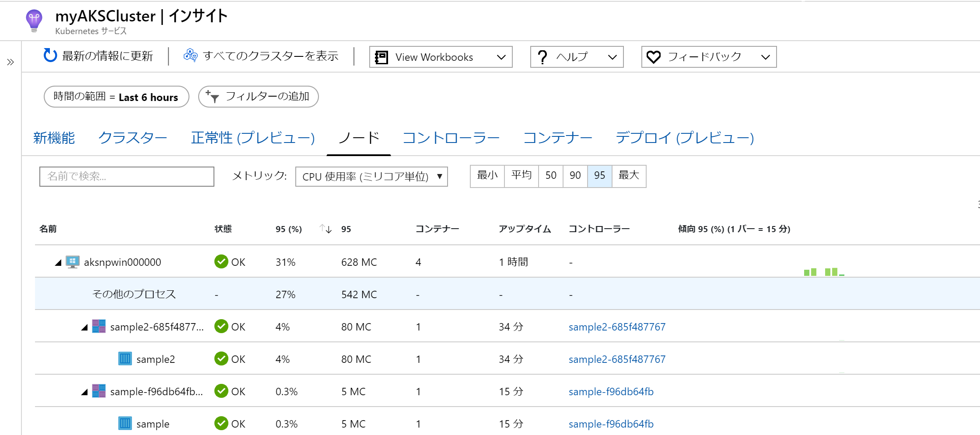Click the 542 MC value
This screenshot has height=435, width=980.
359,295
